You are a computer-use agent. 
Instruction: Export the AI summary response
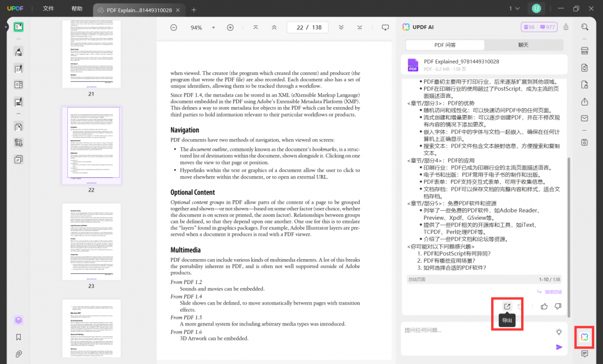(x=507, y=307)
